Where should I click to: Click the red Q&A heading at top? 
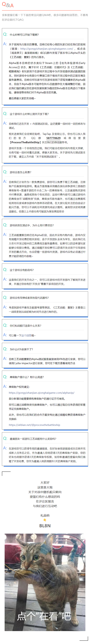tap(8, 5)
